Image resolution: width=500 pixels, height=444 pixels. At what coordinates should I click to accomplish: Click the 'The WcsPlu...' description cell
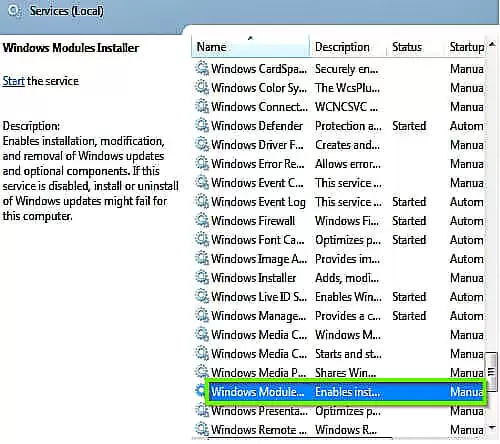[348, 88]
